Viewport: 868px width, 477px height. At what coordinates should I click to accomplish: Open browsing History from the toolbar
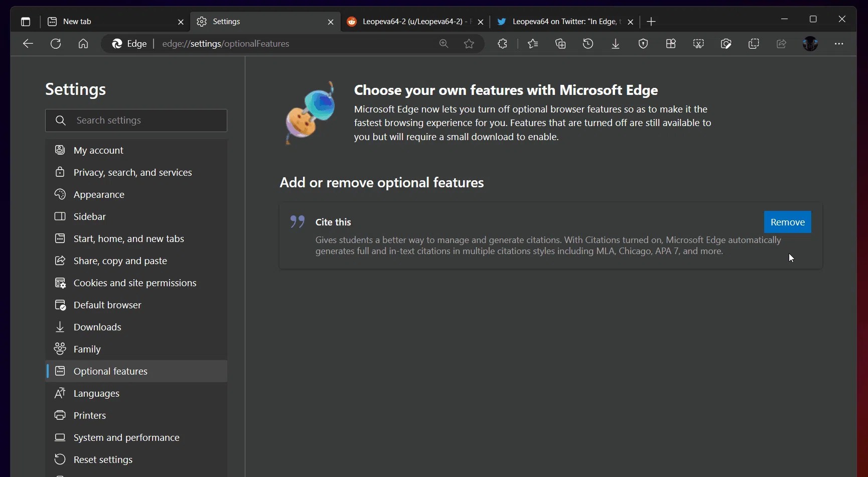(x=588, y=44)
